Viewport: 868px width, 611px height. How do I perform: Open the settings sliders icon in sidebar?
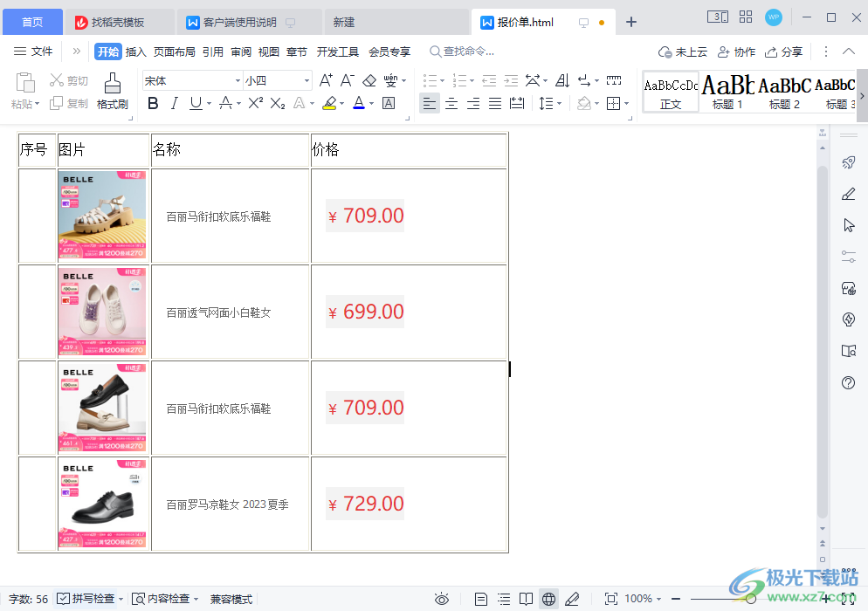848,257
